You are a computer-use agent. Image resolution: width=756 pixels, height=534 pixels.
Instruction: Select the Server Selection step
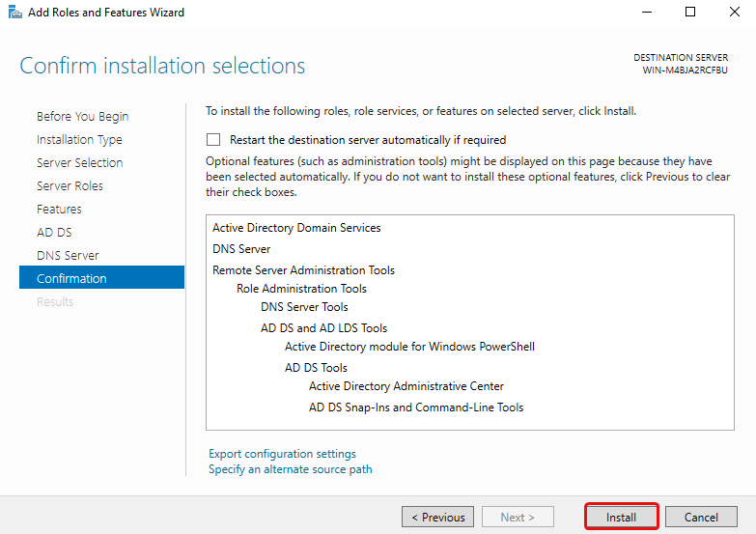(79, 162)
